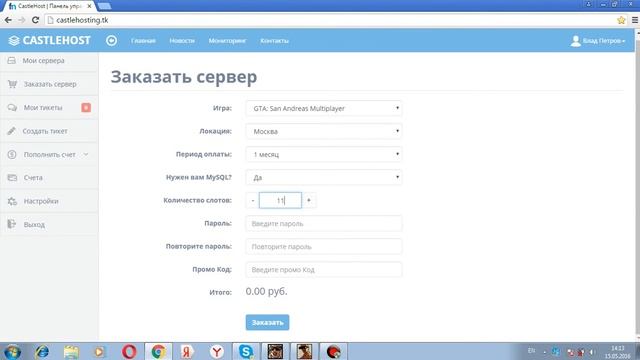Open Skype from the taskbar
The height and width of the screenshot is (360, 640).
click(x=246, y=351)
